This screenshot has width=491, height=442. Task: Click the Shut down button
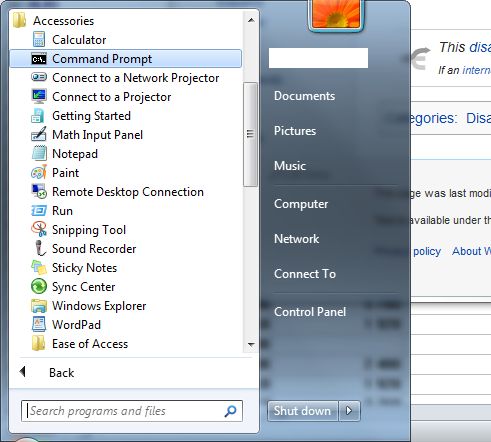click(303, 411)
